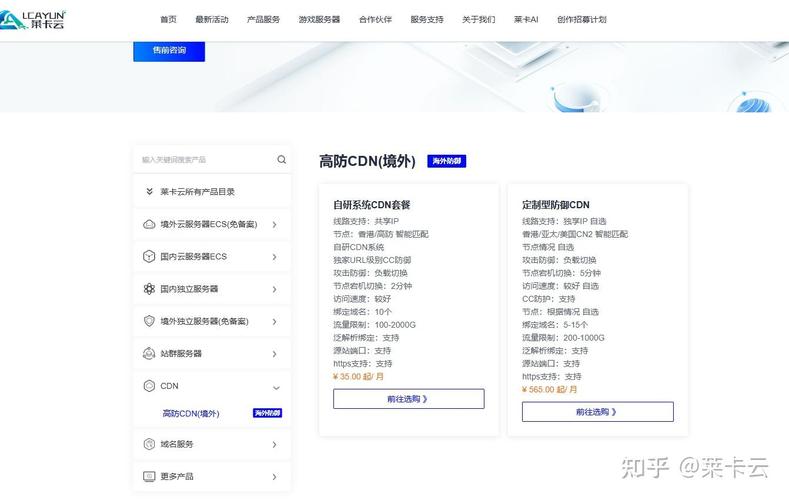Click the 海外防御 badge in the sidebar

[267, 413]
